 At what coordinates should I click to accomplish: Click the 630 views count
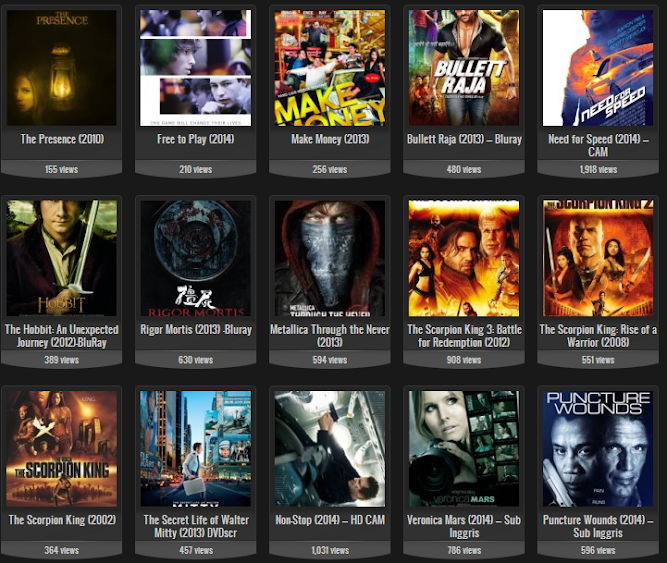pyautogui.click(x=196, y=360)
